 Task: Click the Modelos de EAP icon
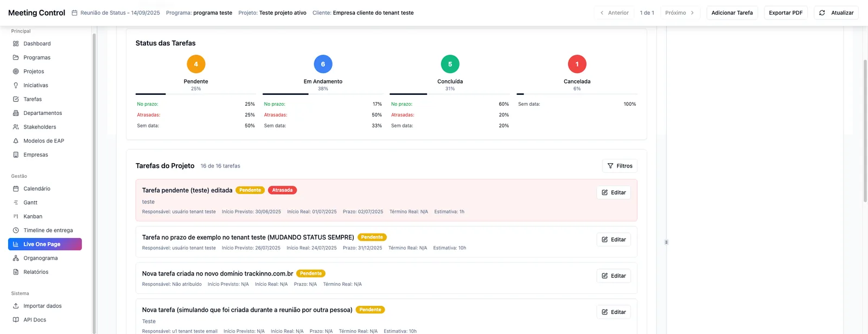coord(16,141)
